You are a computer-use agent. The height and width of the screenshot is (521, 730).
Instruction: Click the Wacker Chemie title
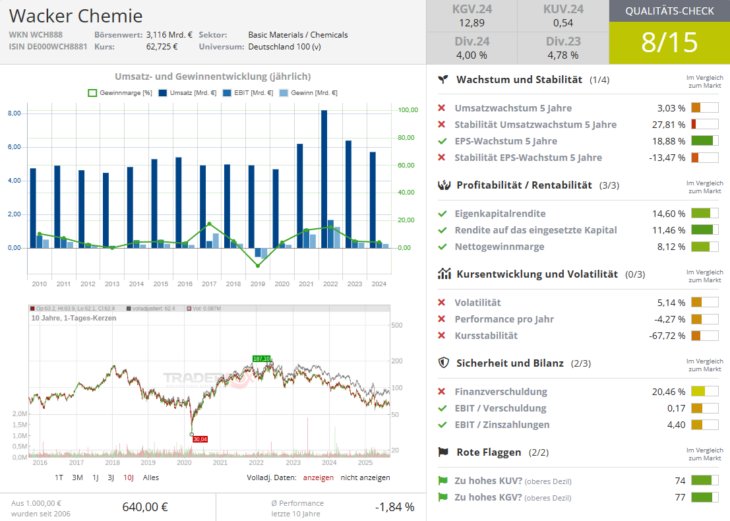[x=75, y=16]
